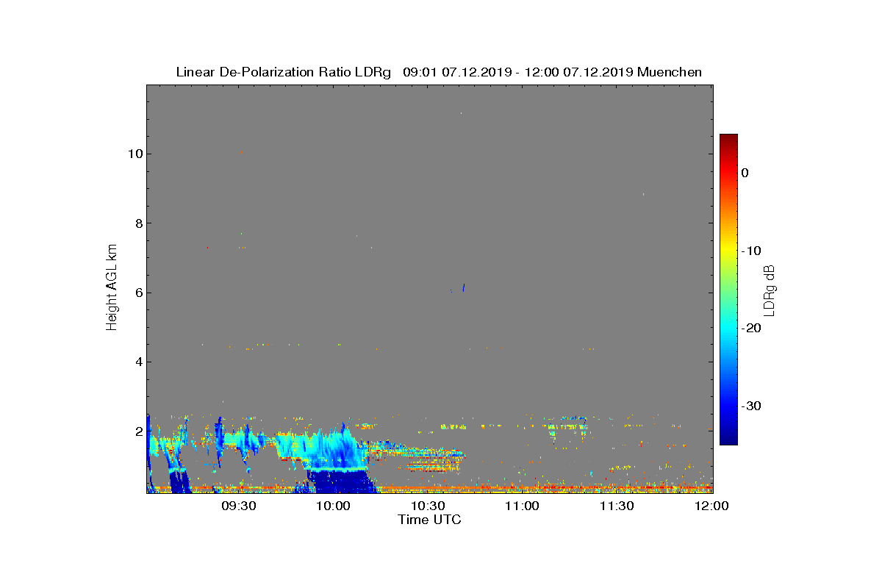
Task: Click the cyan section of the colorbar
Action: click(x=728, y=328)
